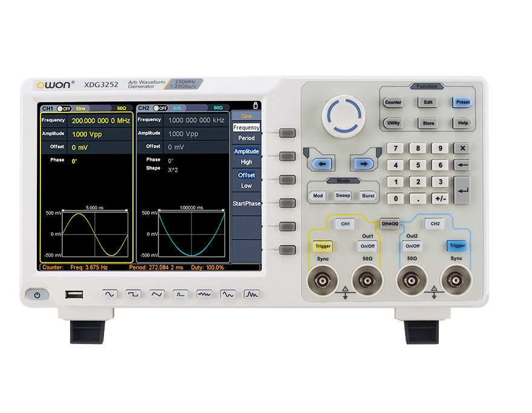Click the CH2 Sync BNC connector
532x413 pixels.
coord(456,281)
